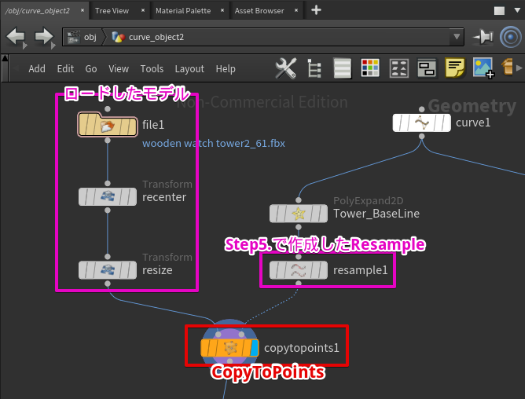The image size is (532, 399).
Task: Select the recenter Transform node
Action: point(108,196)
